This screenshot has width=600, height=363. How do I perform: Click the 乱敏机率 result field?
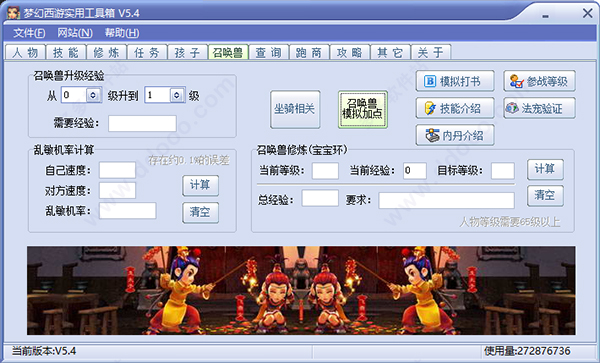coord(128,211)
